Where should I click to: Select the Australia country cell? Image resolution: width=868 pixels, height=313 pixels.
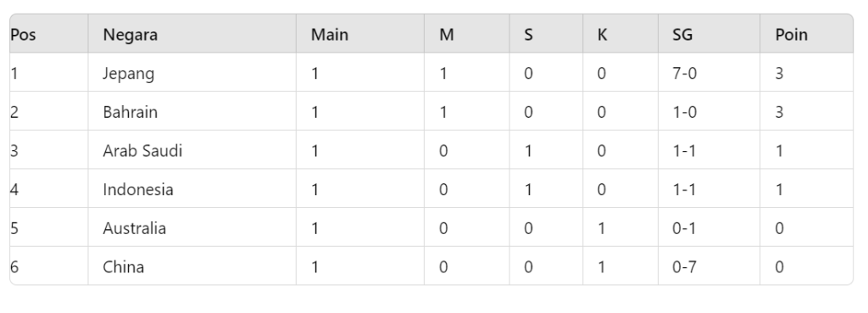click(192, 228)
